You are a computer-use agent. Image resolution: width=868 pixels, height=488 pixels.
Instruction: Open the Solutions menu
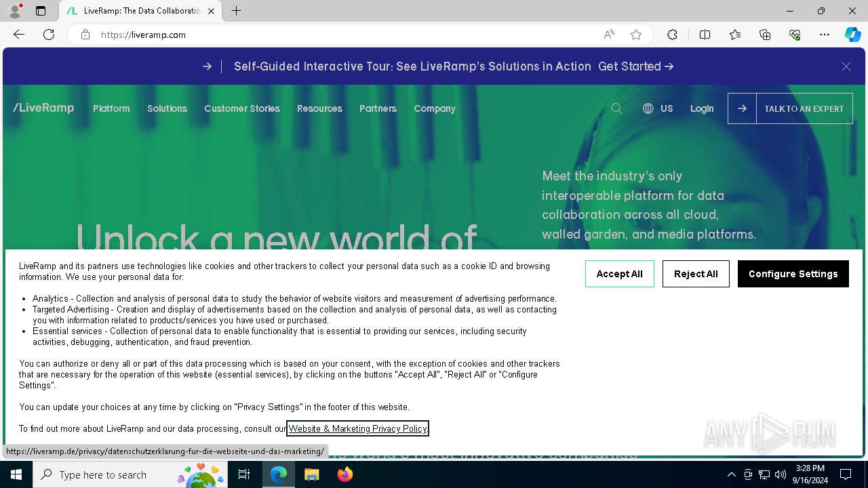(167, 108)
